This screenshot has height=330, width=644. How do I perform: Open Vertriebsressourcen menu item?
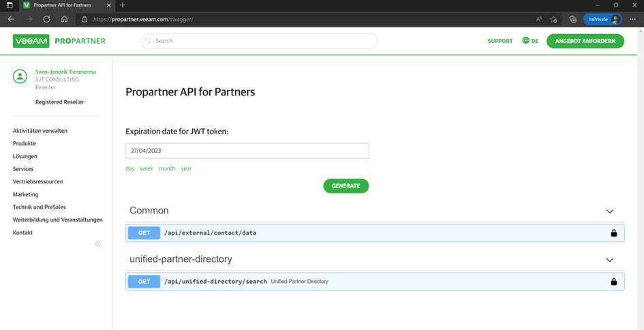(37, 181)
